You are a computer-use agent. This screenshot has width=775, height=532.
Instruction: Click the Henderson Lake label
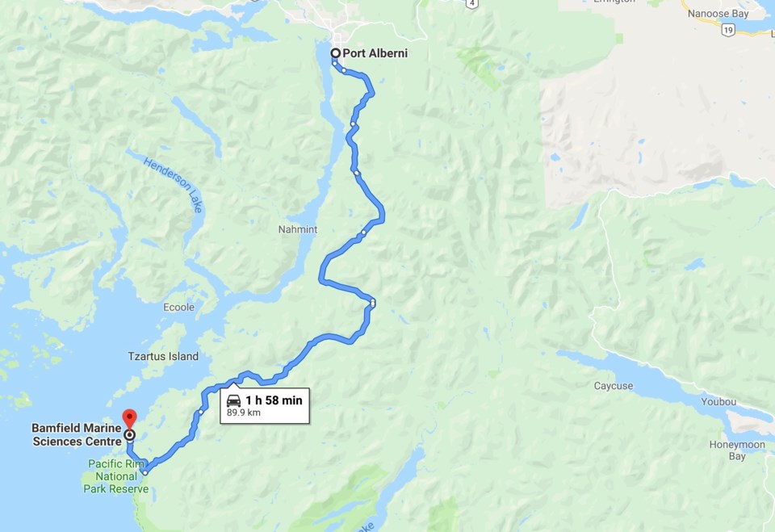coord(174,184)
